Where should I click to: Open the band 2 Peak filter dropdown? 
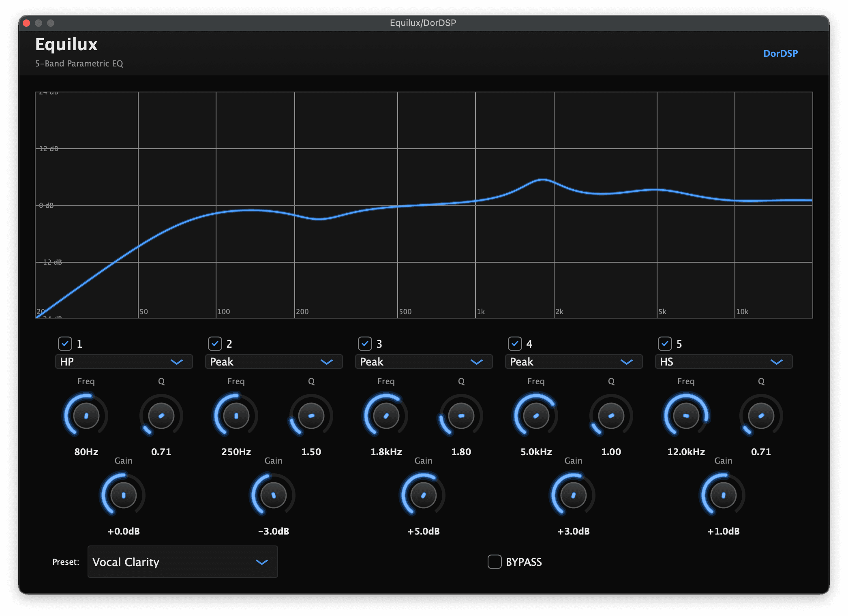(274, 361)
